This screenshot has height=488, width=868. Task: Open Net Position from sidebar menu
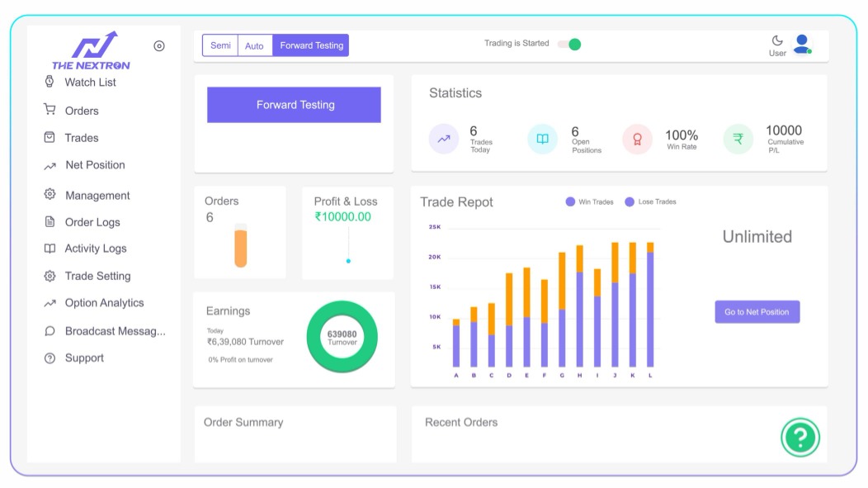click(x=95, y=165)
